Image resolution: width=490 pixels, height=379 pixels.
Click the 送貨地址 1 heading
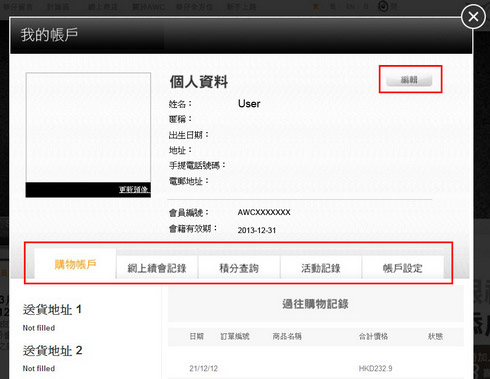tap(52, 310)
